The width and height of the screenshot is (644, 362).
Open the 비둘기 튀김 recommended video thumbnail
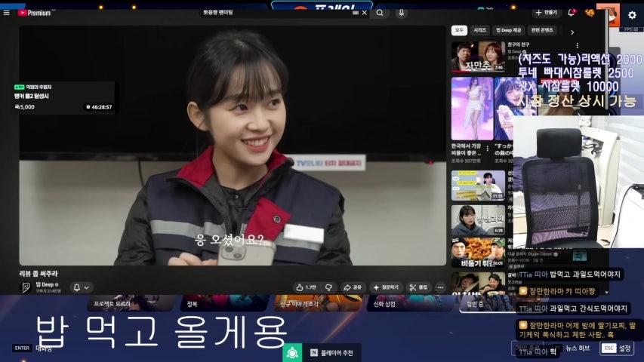coord(477,253)
